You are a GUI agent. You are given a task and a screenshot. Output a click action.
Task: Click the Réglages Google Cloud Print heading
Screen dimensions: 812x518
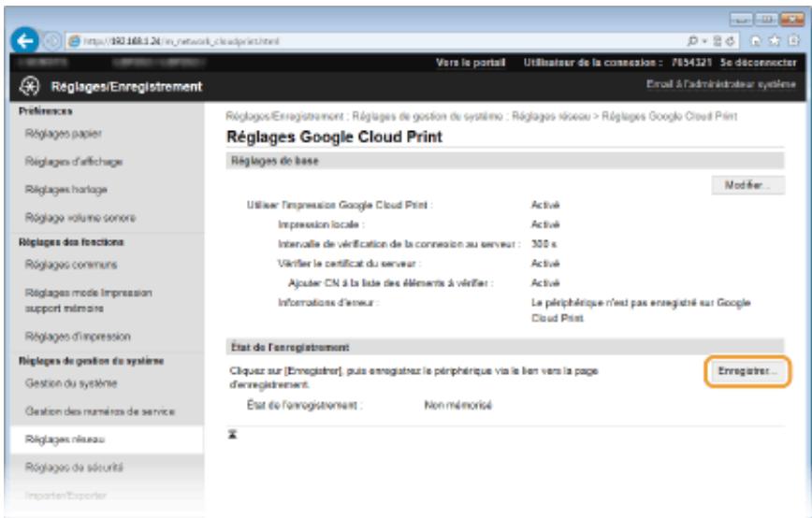(x=335, y=137)
